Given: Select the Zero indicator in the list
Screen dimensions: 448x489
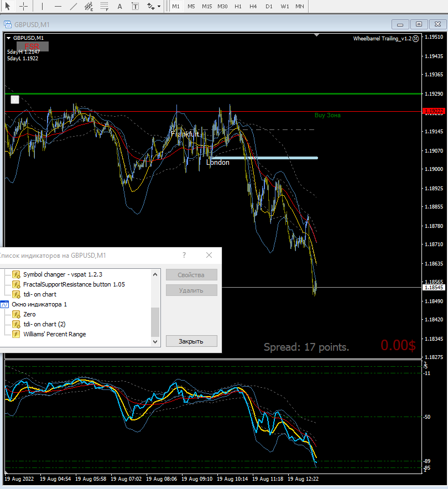Looking at the screenshot, I should point(29,314).
